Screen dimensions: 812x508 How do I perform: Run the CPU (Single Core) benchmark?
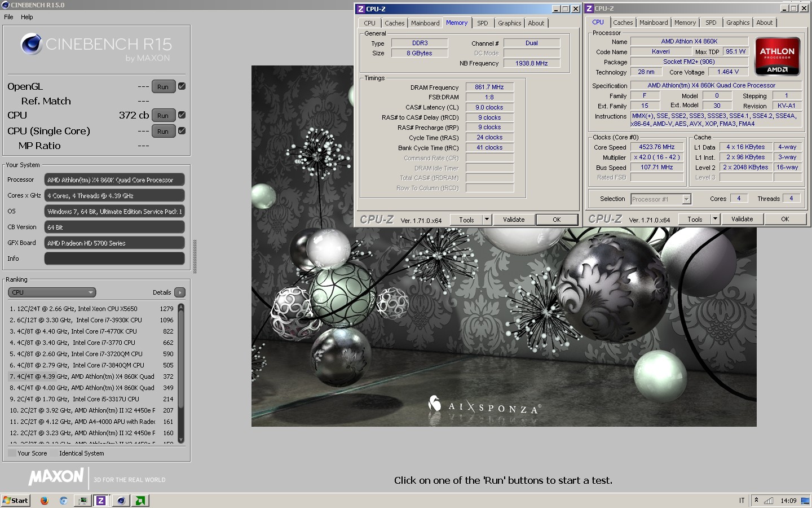tap(164, 132)
